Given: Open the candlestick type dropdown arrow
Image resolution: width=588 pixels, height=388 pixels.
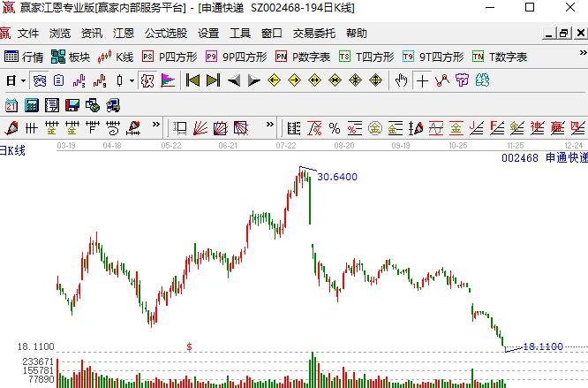Looking at the screenshot, I should (132, 80).
